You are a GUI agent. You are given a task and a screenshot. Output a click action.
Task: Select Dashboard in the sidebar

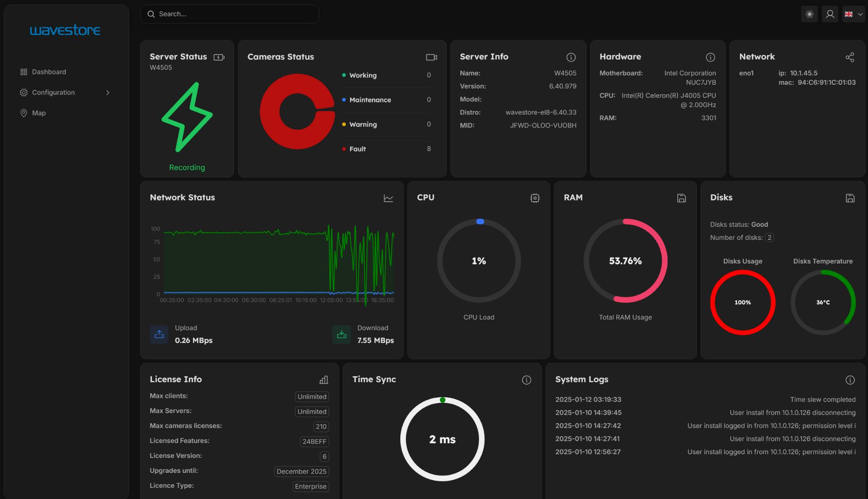pos(49,72)
